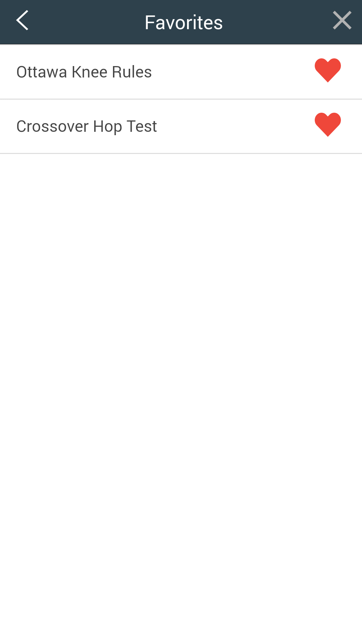Tap the word "Ottawa" in the list
The image size is (362, 644).
pyautogui.click(x=42, y=72)
